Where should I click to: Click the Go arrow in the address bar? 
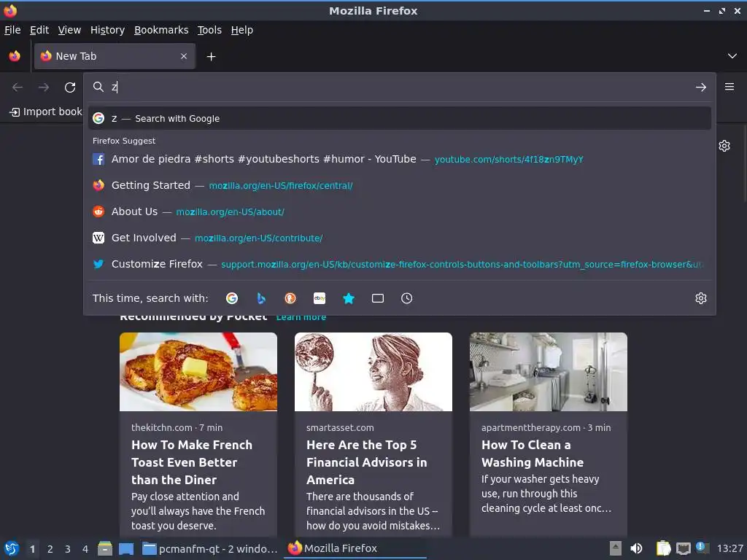click(x=701, y=87)
